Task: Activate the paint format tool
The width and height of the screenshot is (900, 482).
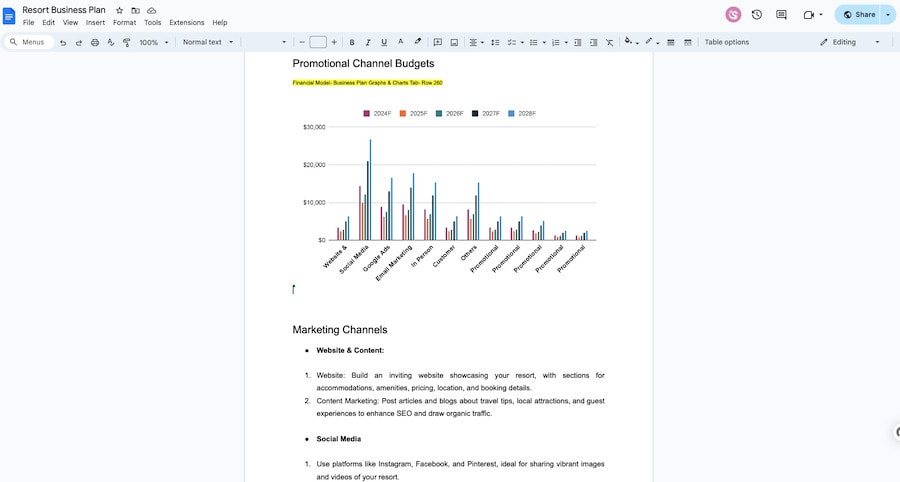Action: pos(127,42)
